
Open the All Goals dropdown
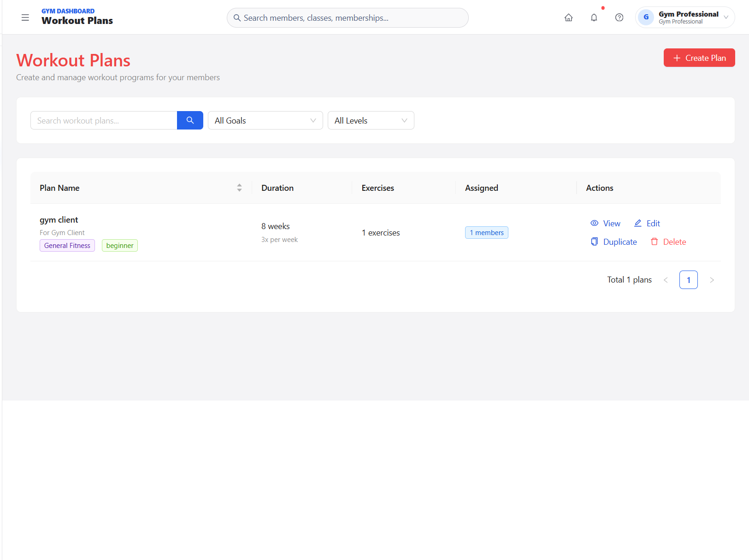click(265, 120)
